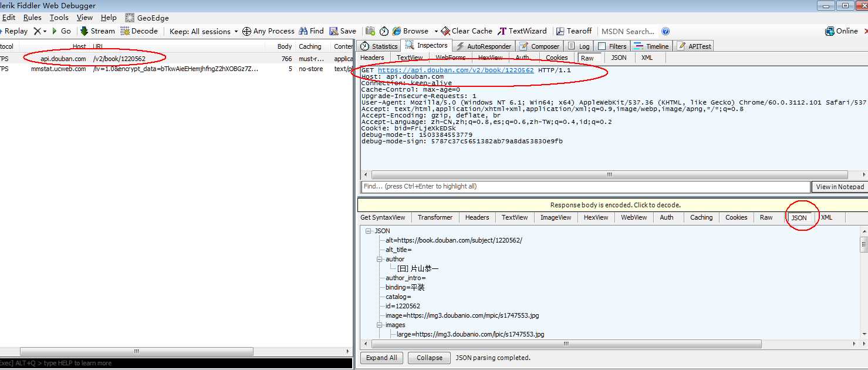Select response inspector JSON tab

pos(799,218)
